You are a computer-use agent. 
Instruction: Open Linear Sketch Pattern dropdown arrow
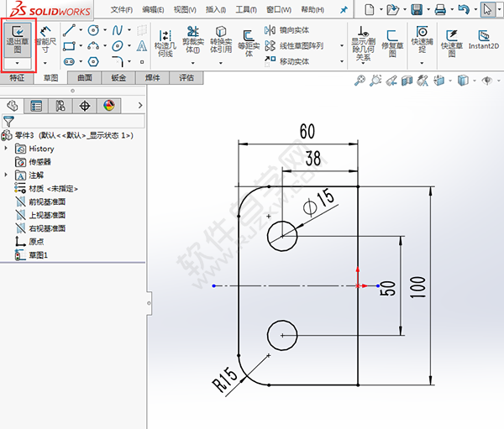(x=342, y=45)
